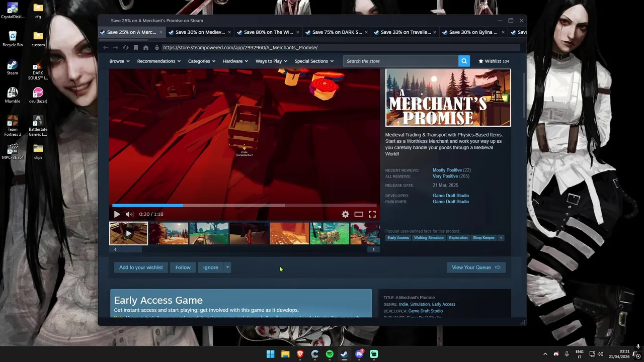Go forward in browser history

coord(115,48)
